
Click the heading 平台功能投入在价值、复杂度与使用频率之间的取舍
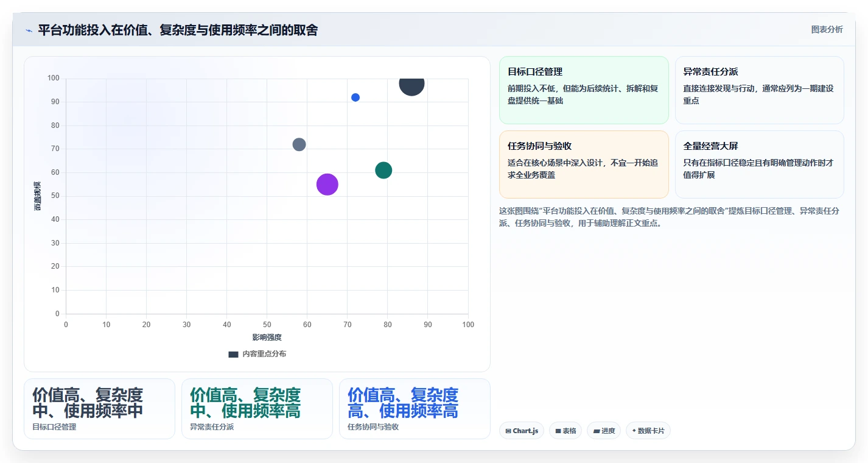(178, 30)
